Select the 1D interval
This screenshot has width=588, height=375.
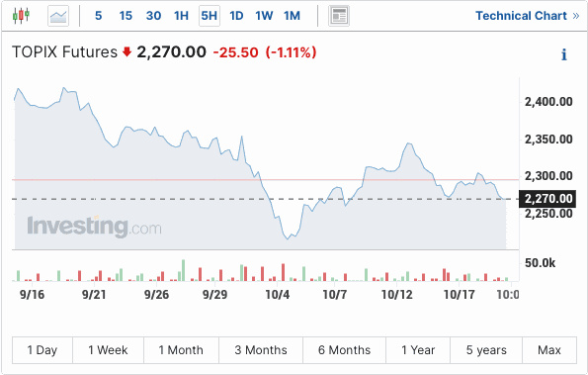coord(236,16)
